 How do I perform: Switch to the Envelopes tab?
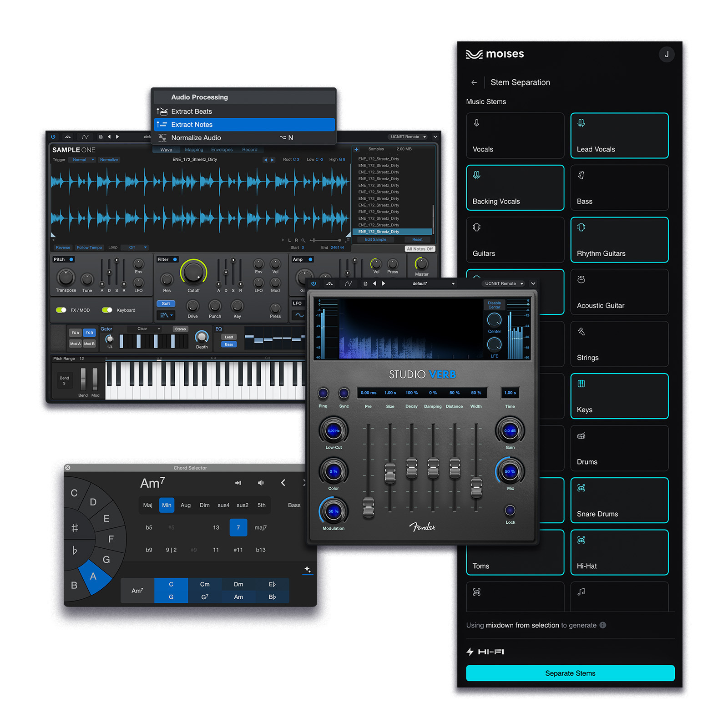point(222,150)
